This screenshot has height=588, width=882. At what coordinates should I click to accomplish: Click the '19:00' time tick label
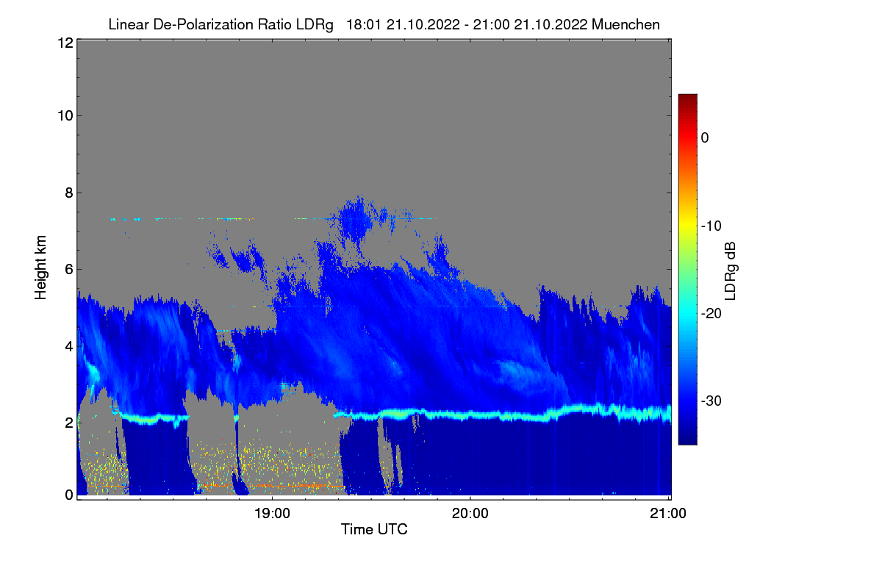pos(272,513)
